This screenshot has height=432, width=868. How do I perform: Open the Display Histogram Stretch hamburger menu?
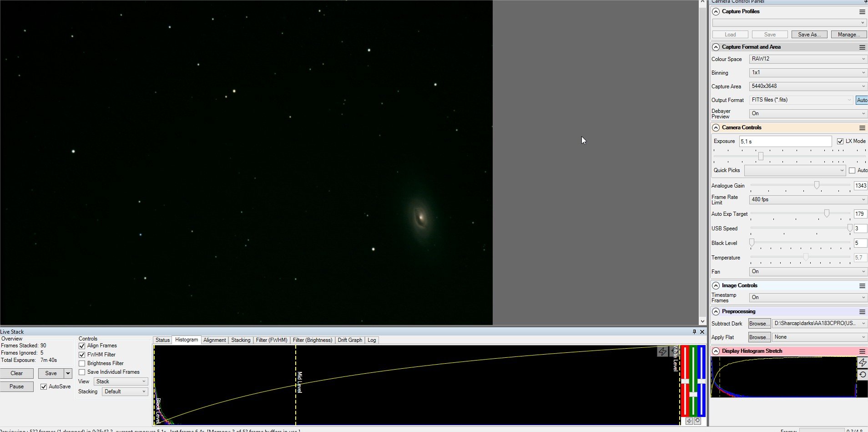point(862,351)
